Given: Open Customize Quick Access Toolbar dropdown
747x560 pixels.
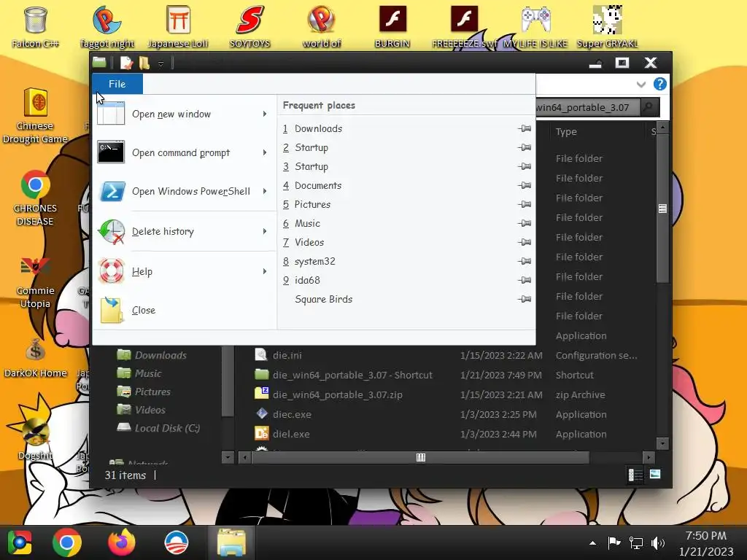Looking at the screenshot, I should click(161, 64).
